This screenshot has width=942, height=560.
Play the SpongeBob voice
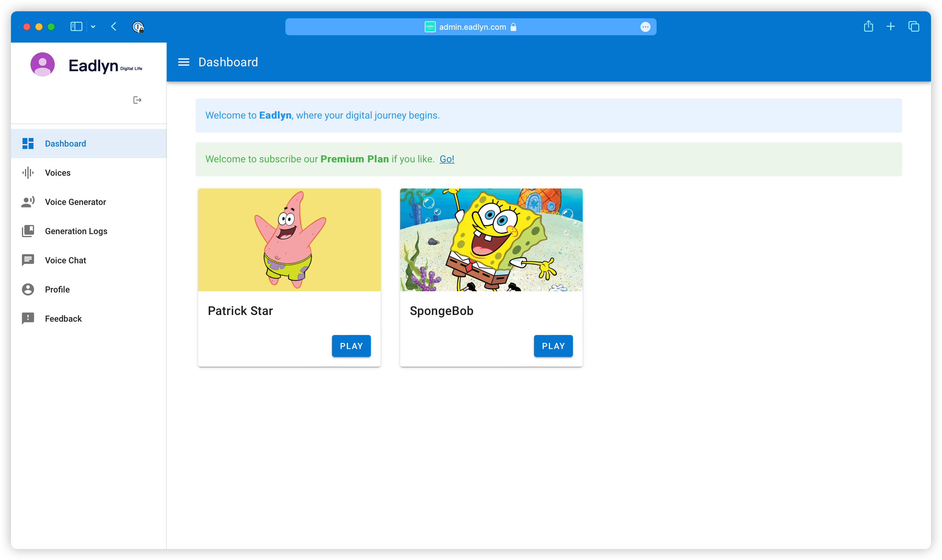click(x=553, y=346)
